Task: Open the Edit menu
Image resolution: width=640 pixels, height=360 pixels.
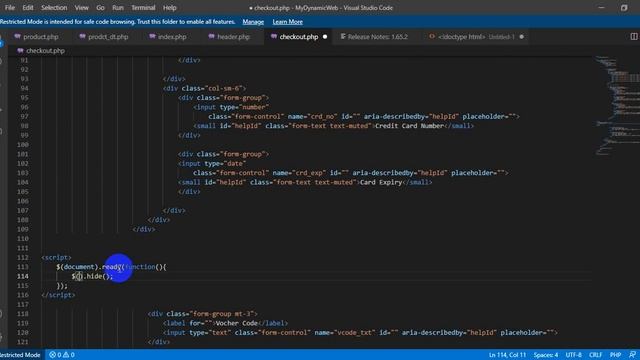Action: 28,8
